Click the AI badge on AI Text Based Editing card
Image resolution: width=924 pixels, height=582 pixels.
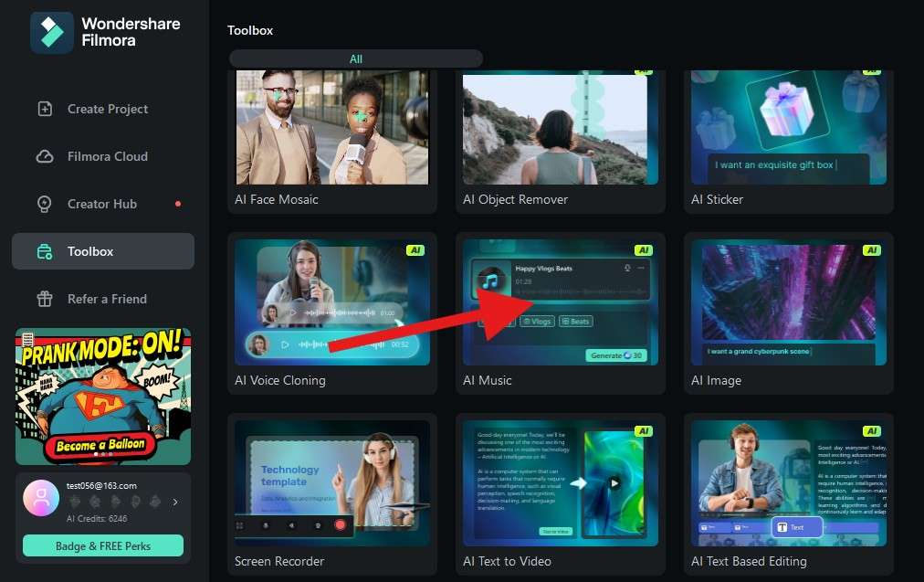click(872, 431)
